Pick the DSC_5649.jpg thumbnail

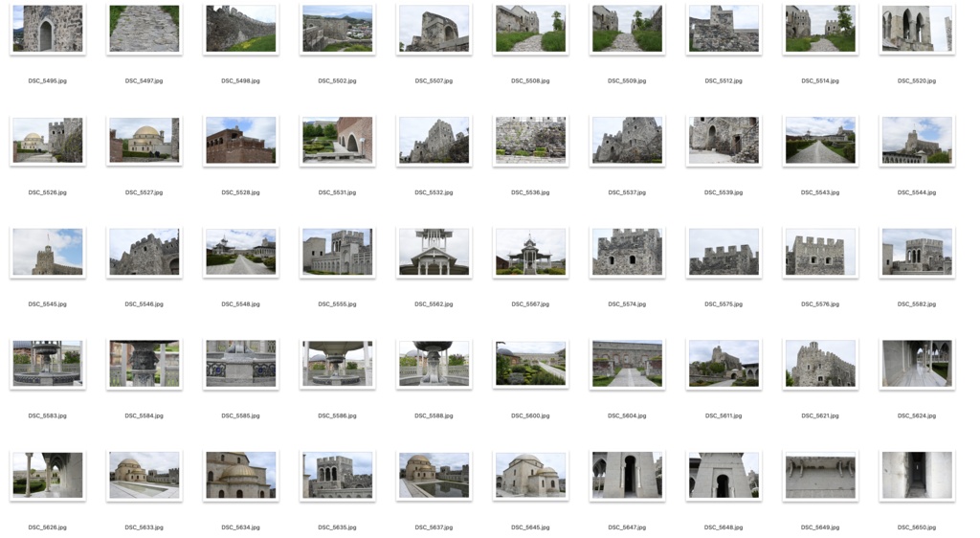pyautogui.click(x=820, y=476)
